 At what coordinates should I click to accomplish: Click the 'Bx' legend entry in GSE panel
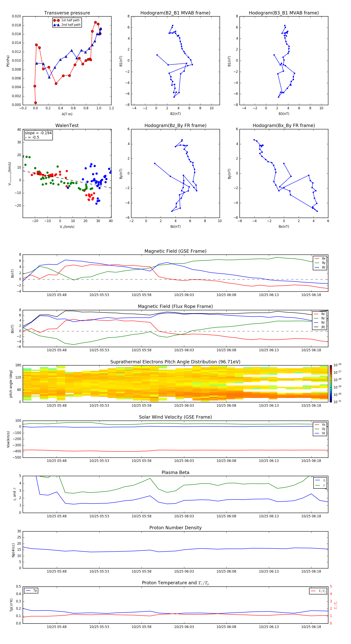coord(320,259)
